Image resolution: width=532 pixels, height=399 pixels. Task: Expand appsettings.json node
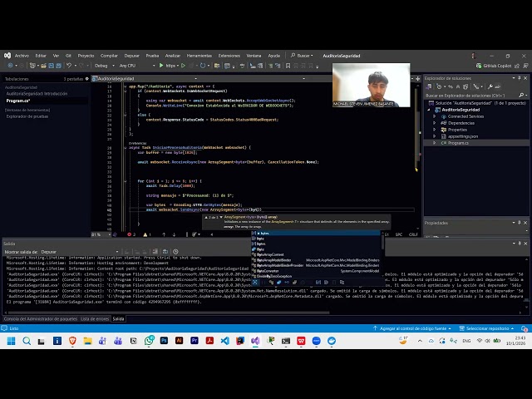click(x=434, y=136)
